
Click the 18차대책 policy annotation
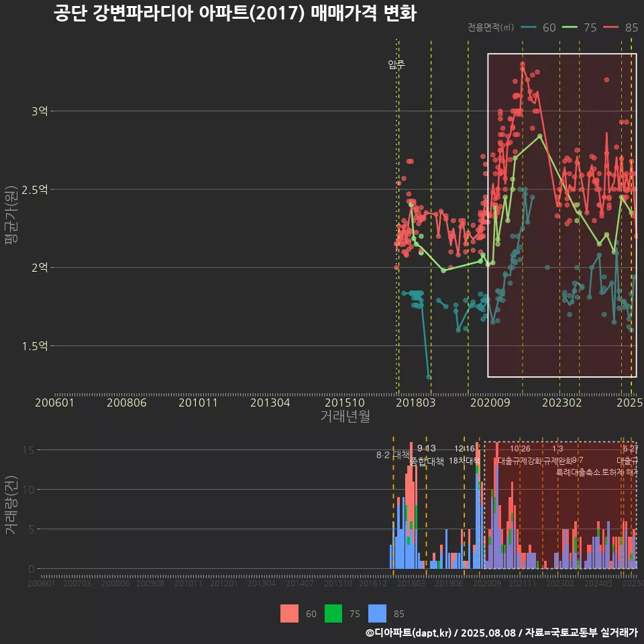point(464,461)
